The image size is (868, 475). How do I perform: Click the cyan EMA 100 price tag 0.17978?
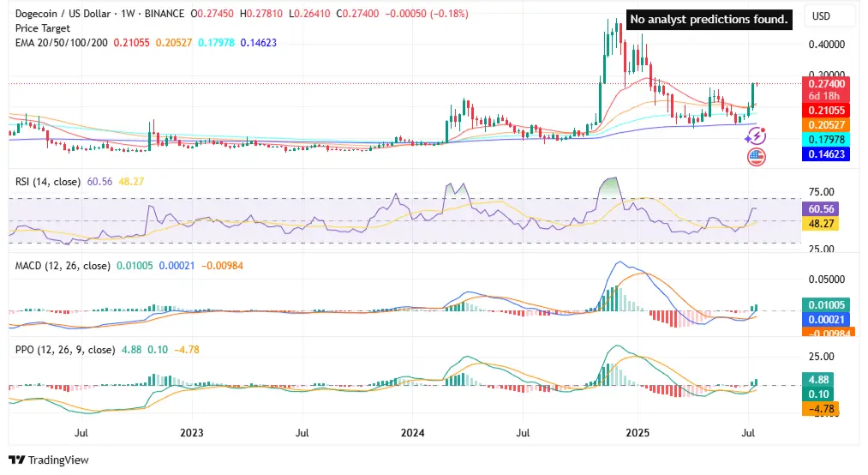click(826, 140)
